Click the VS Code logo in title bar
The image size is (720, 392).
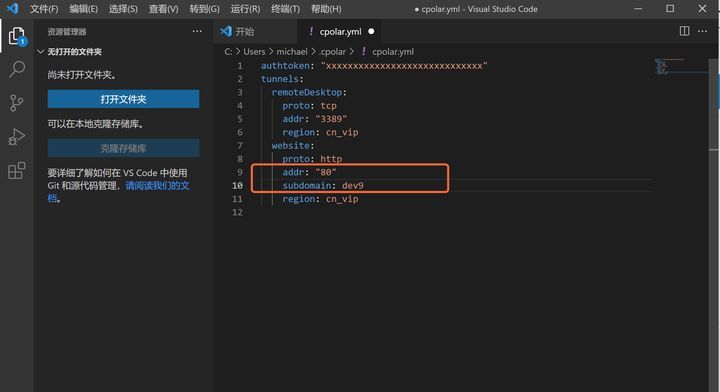[x=12, y=8]
